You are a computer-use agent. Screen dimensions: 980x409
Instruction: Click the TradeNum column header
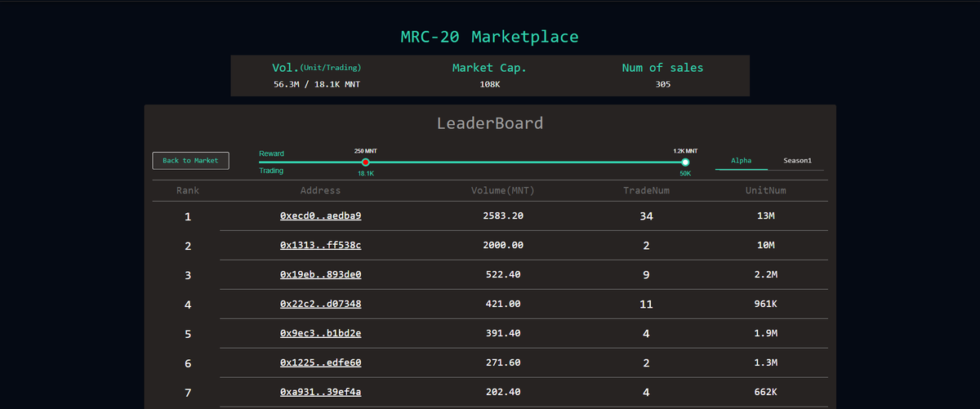coord(646,190)
